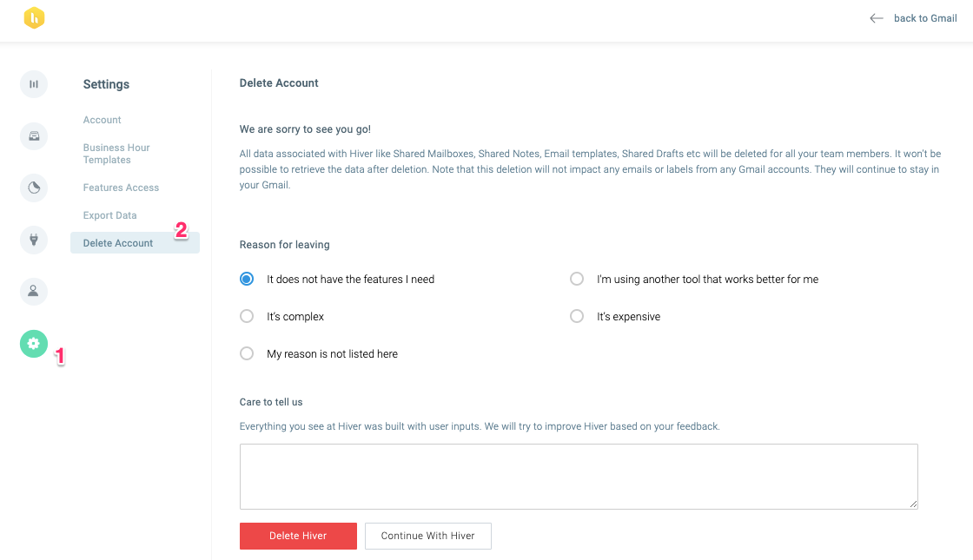Select 'It does not have the features I need'
The width and height of the screenshot is (973, 560).
tap(247, 279)
